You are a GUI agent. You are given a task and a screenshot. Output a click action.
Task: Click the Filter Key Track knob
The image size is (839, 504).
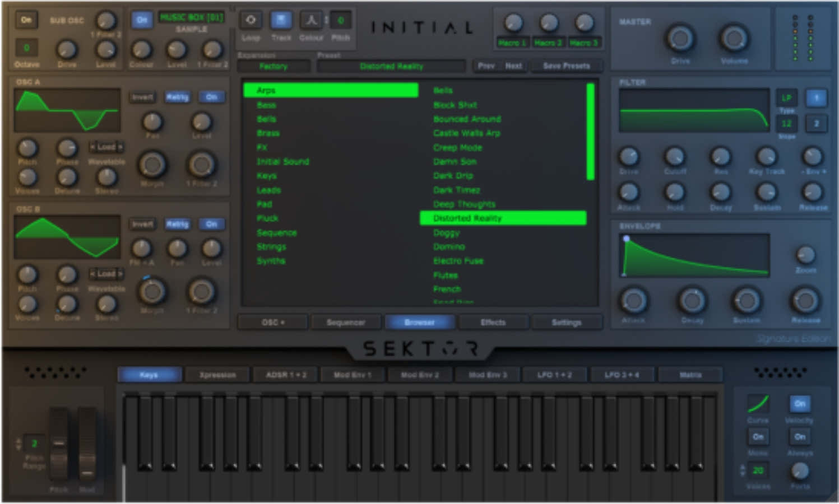tap(766, 156)
